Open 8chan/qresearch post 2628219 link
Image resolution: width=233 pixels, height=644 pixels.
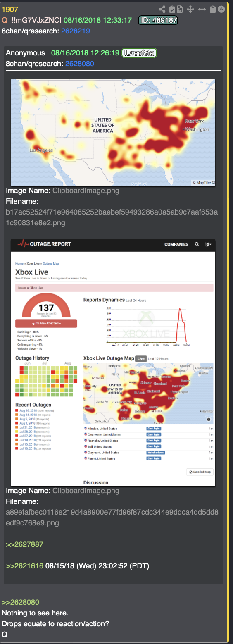(75, 31)
